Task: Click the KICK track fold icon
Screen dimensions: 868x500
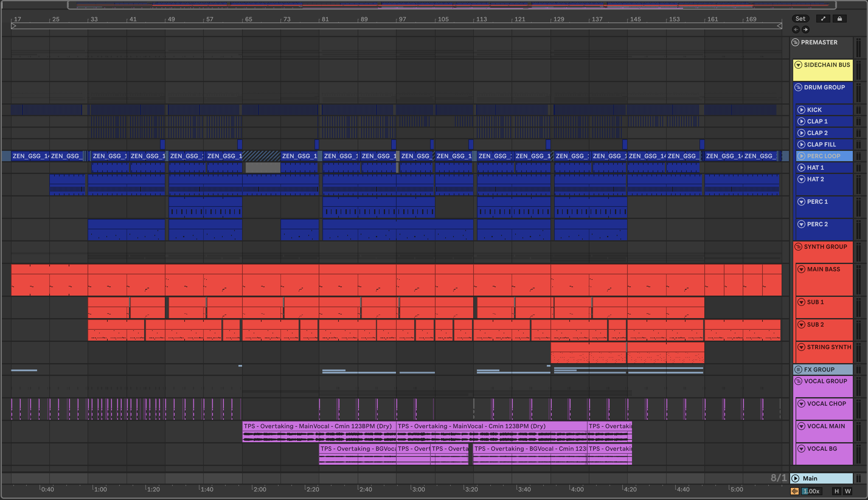Action: click(x=801, y=110)
